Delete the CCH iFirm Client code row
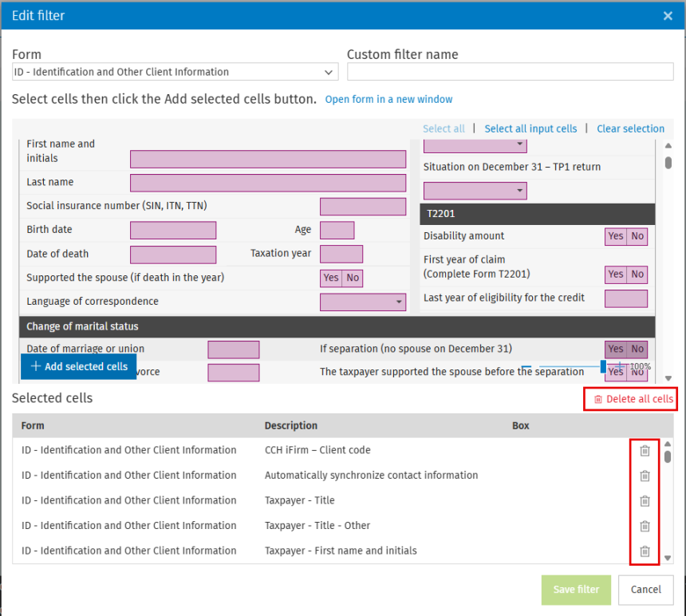Image resolution: width=686 pixels, height=616 pixels. tap(645, 451)
